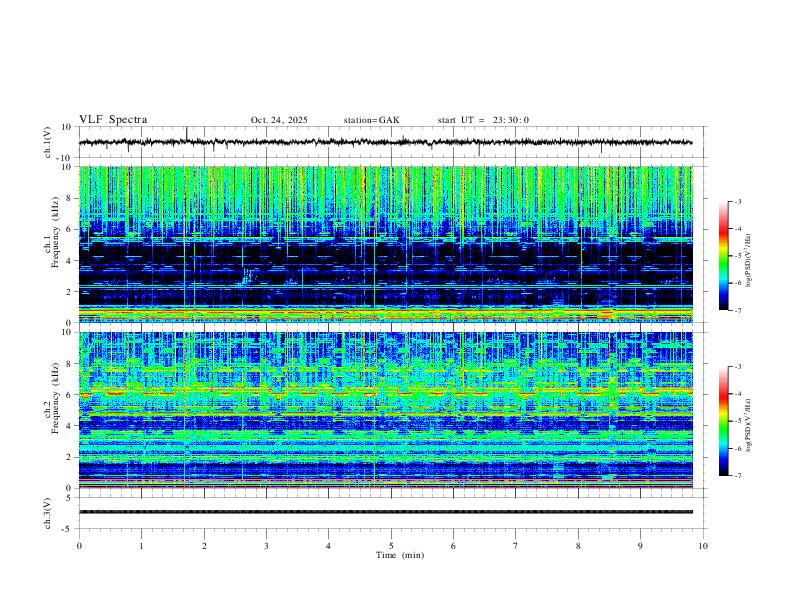This screenshot has width=792, height=612.
Task: Click the "ch.3(V)" axis label
Action: click(x=48, y=513)
